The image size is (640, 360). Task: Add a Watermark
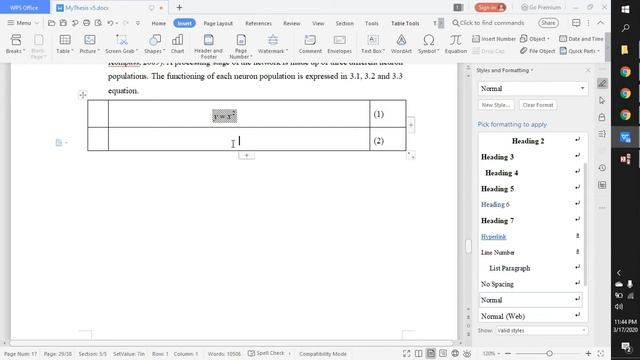[x=273, y=44]
